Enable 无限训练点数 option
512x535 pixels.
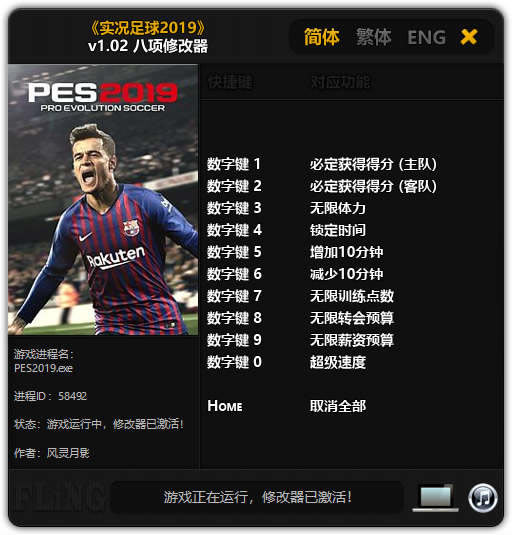(x=352, y=296)
